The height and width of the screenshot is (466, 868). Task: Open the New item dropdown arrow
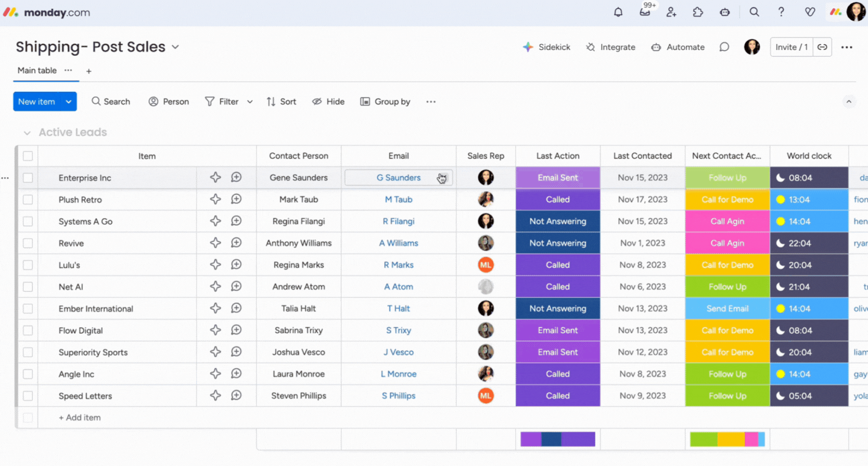(69, 102)
